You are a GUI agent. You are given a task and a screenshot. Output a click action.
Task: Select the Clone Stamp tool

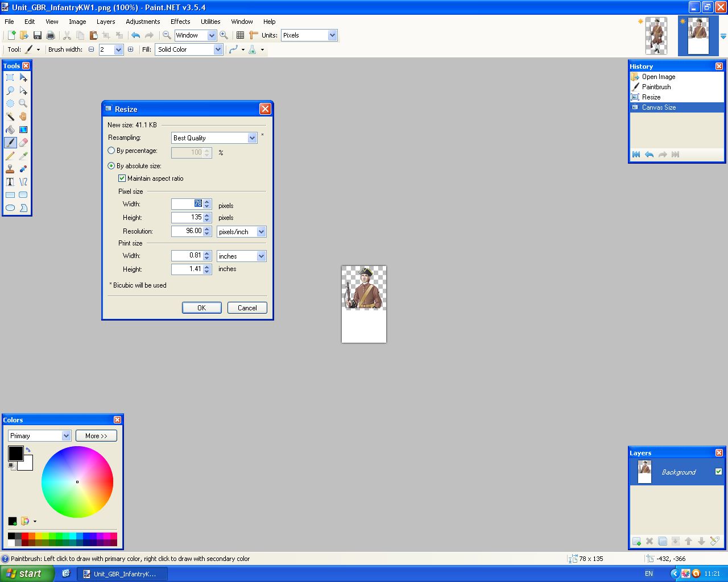tap(10, 169)
